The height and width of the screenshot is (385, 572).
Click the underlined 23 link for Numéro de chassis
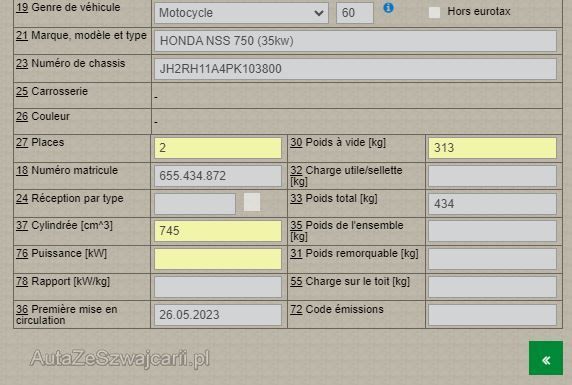click(x=22, y=63)
